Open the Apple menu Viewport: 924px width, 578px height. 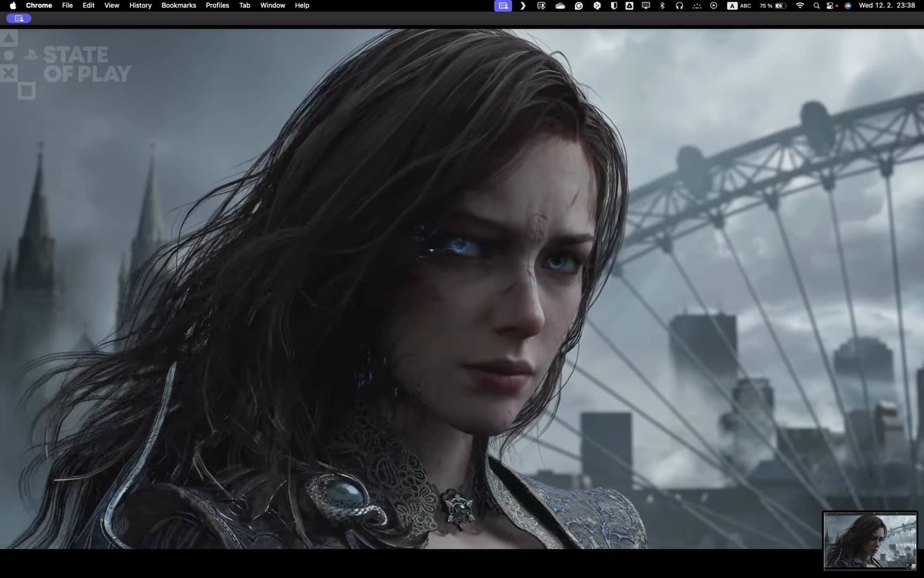pos(13,5)
